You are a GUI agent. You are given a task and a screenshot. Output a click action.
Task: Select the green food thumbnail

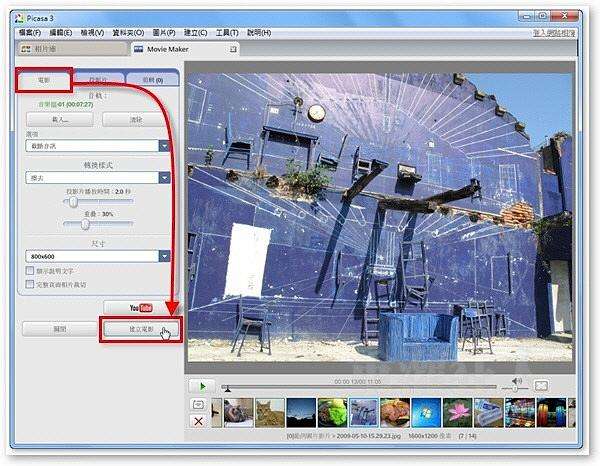point(333,412)
